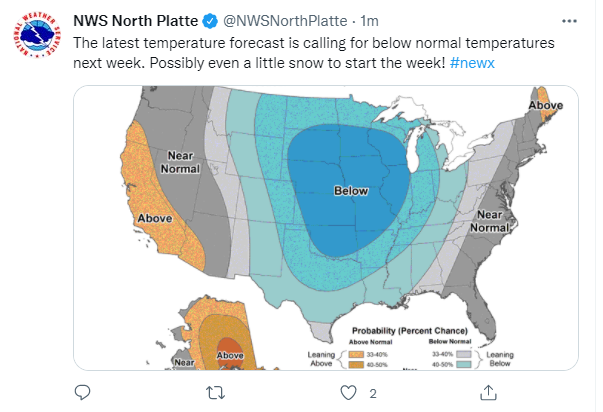Click the like count number 2
Viewport: 603px width, 412px height.
coord(372,392)
